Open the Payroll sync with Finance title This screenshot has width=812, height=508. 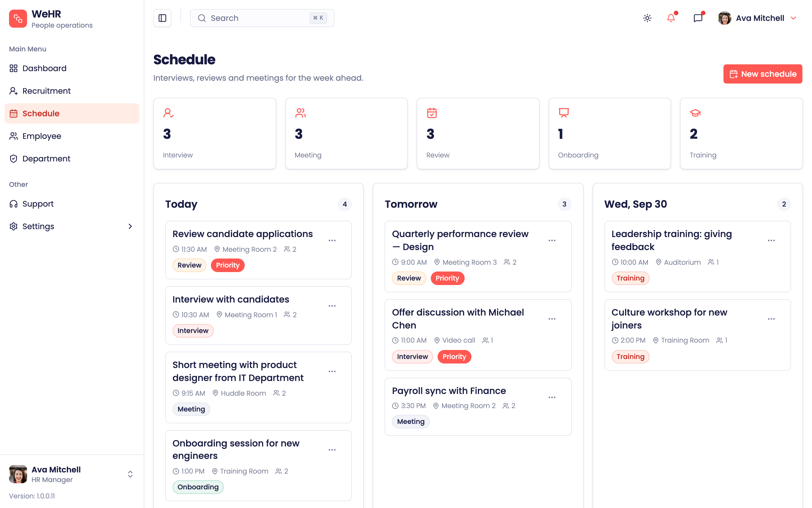point(449,391)
